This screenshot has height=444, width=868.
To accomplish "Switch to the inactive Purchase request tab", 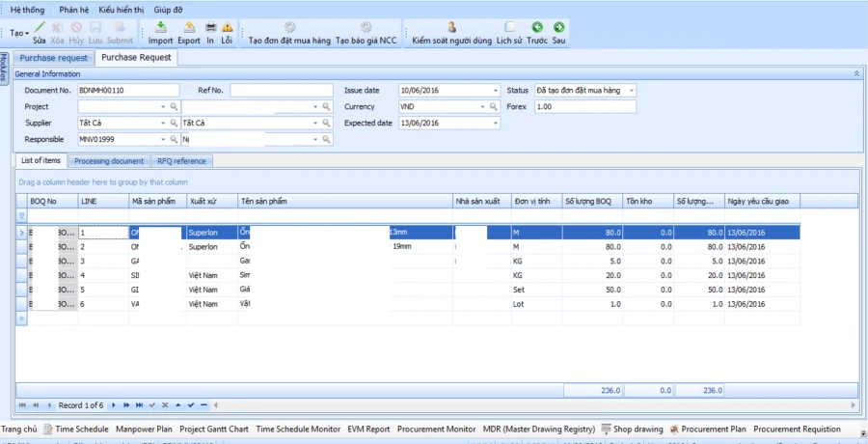I will pos(54,58).
